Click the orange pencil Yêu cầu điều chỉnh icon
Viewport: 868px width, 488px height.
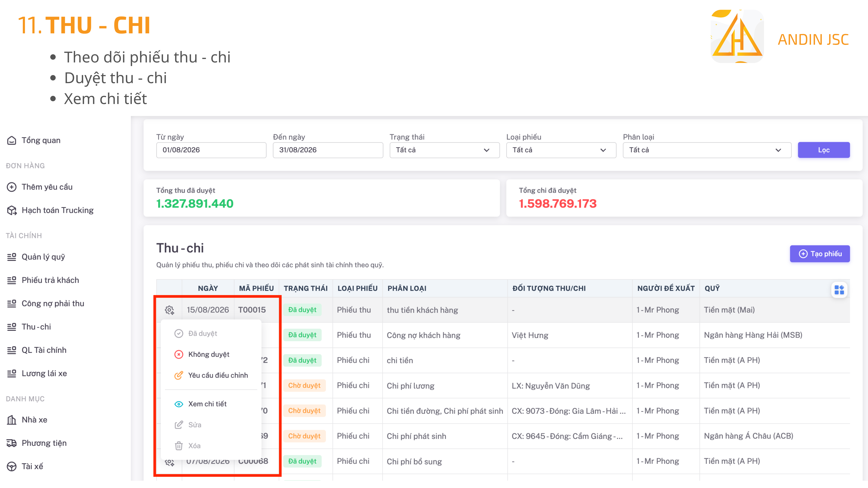coord(179,375)
